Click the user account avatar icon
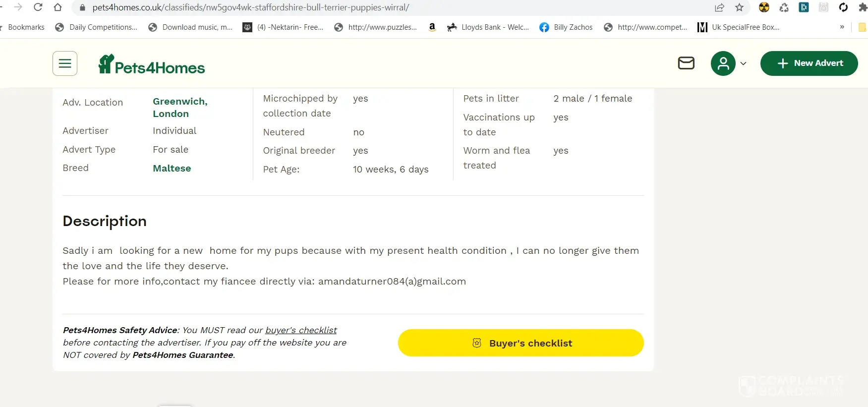Image resolution: width=868 pixels, height=407 pixels. (723, 63)
